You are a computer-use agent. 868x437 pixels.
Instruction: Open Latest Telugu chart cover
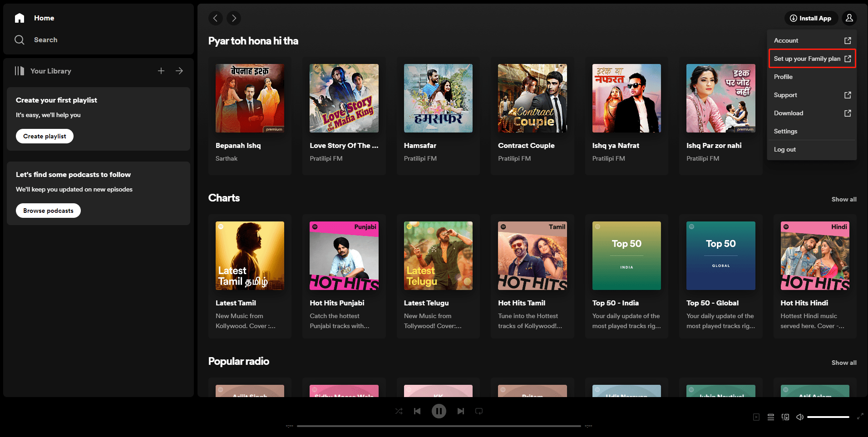438,255
